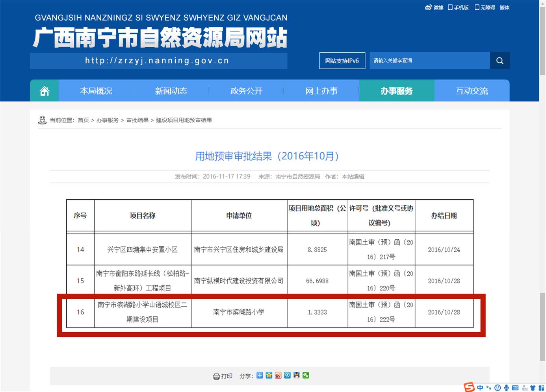This screenshot has width=546, height=392.
Task: Click the 网站支持IPv6 button
Action: tap(342, 61)
